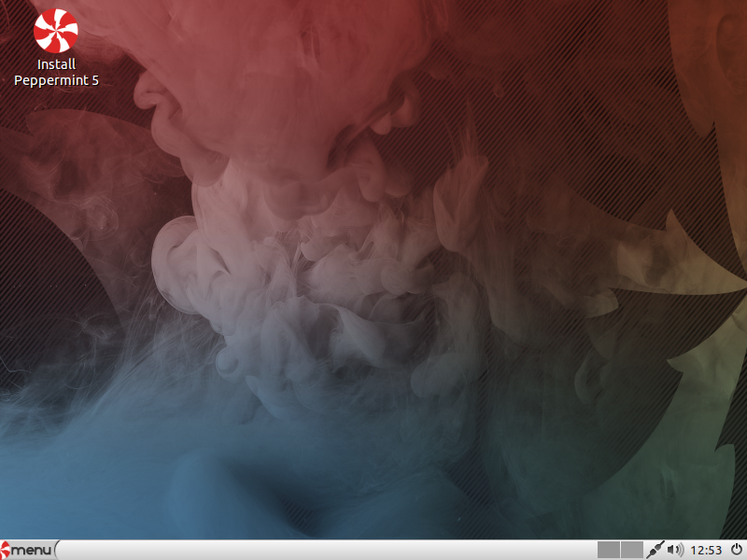Switch to the first workspace in pager
The width and height of the screenshot is (747, 560).
(x=609, y=550)
